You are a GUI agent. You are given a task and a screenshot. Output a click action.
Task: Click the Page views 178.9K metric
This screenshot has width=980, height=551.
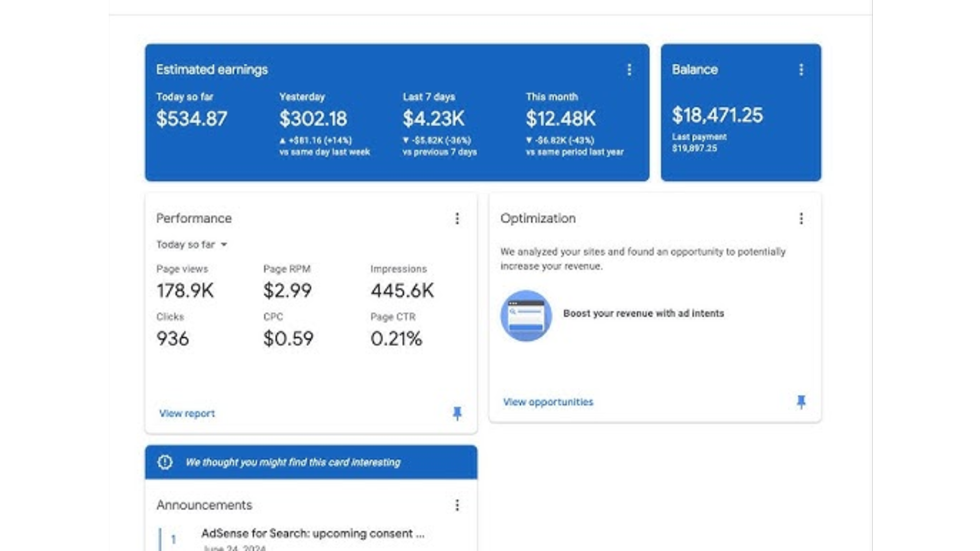pyautogui.click(x=185, y=291)
